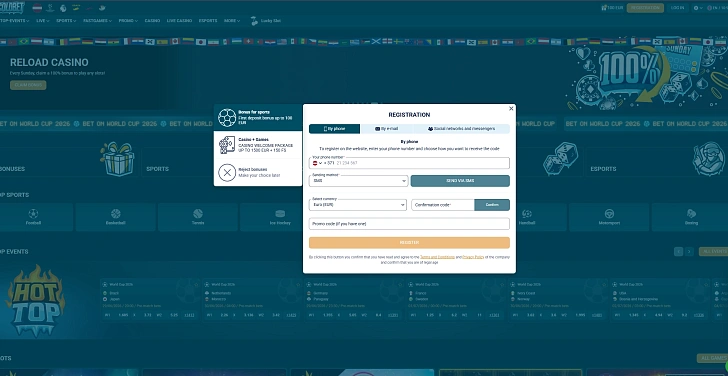The width and height of the screenshot is (728, 376).
Task: Expand the Top-Events menu
Action: 14,21
